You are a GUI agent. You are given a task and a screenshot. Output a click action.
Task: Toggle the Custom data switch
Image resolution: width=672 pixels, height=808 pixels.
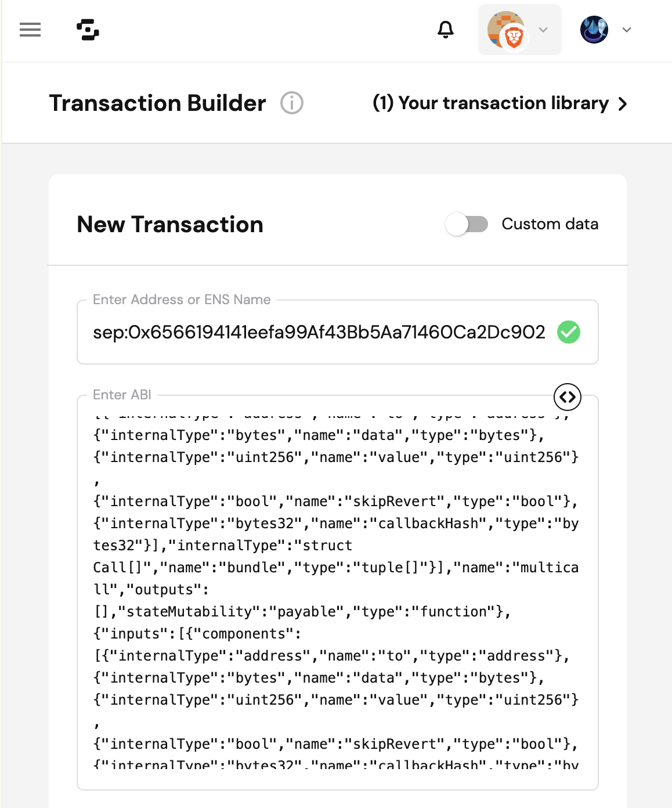pyautogui.click(x=467, y=224)
